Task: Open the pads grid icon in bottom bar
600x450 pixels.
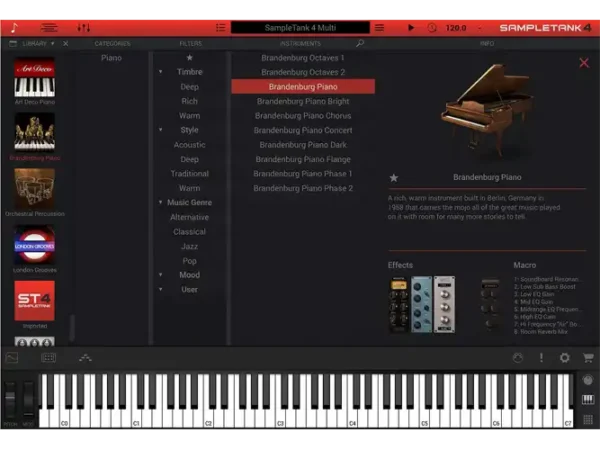Action: pyautogui.click(x=48, y=358)
